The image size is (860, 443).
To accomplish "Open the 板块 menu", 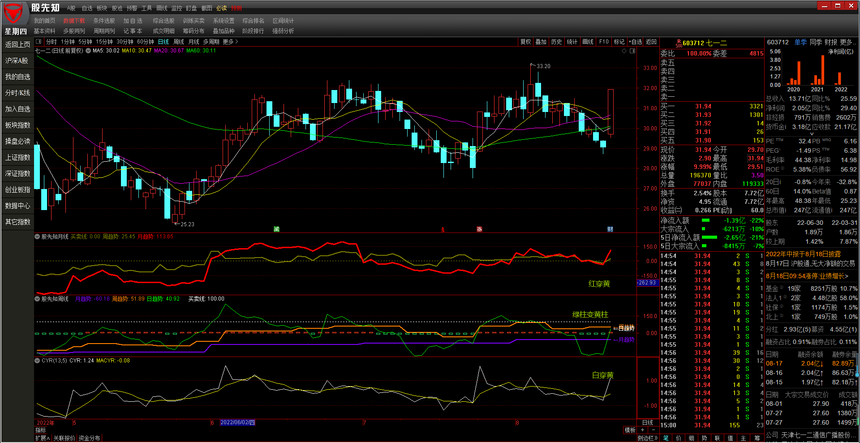I will point(101,9).
